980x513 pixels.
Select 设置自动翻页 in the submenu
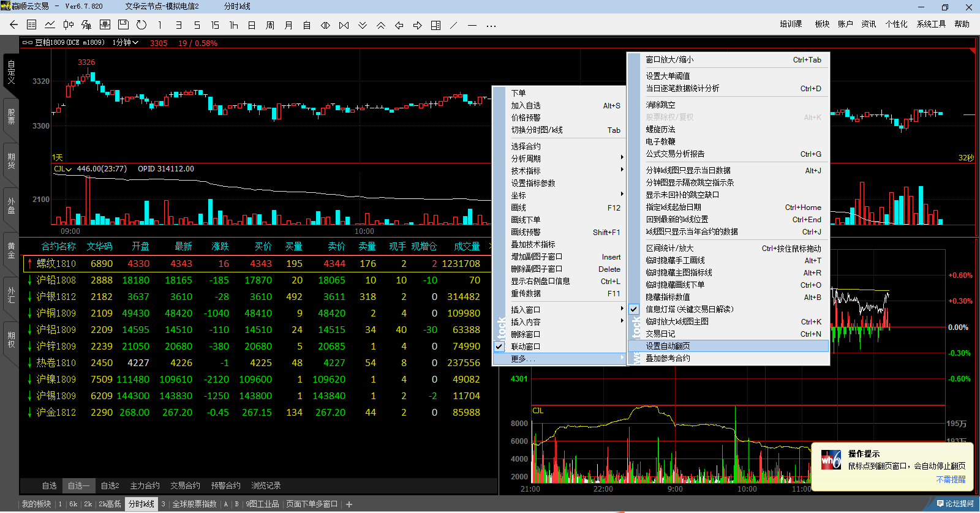(x=668, y=346)
